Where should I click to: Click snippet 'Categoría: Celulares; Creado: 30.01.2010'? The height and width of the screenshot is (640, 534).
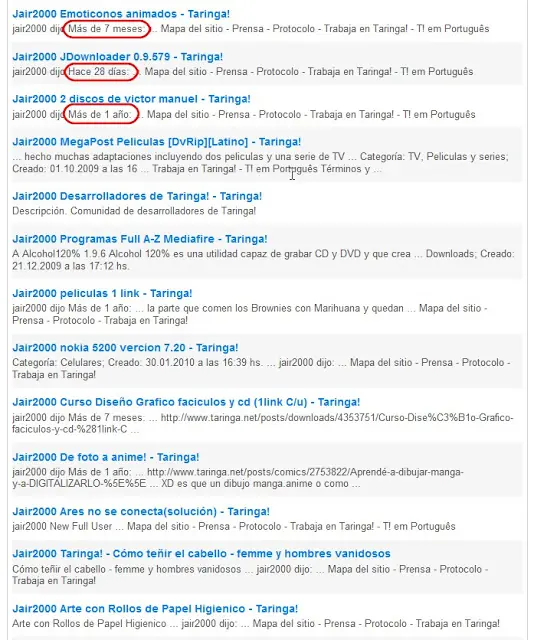pos(261,369)
